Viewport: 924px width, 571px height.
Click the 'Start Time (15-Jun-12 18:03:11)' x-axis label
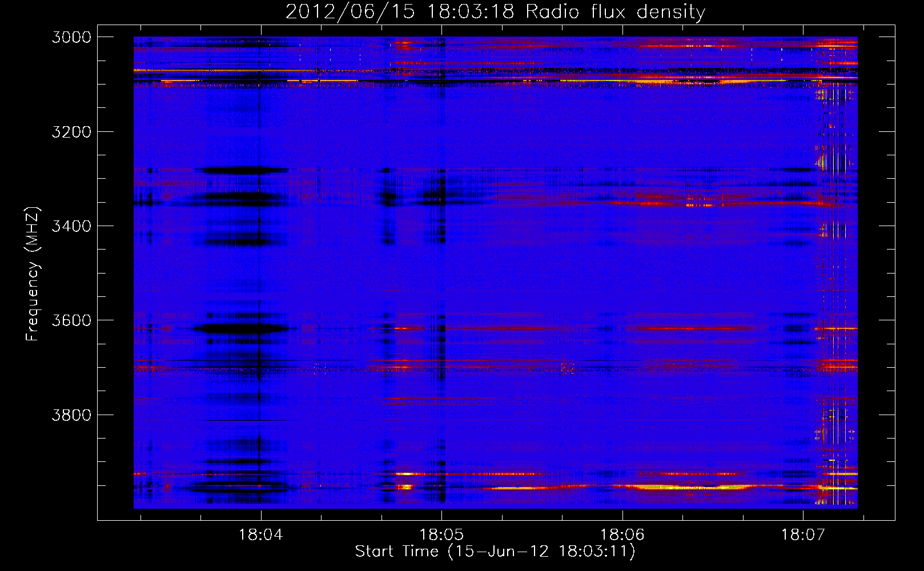tap(495, 552)
